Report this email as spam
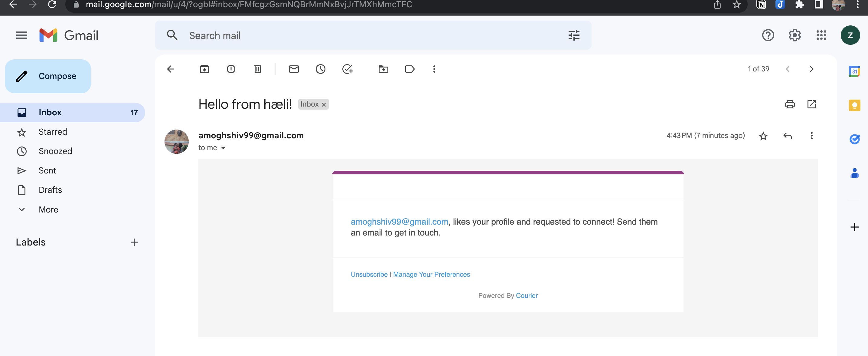Image resolution: width=868 pixels, height=356 pixels. [x=231, y=69]
